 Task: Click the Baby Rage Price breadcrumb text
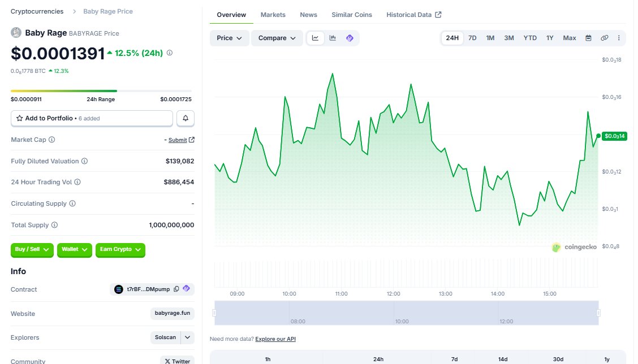tap(108, 11)
